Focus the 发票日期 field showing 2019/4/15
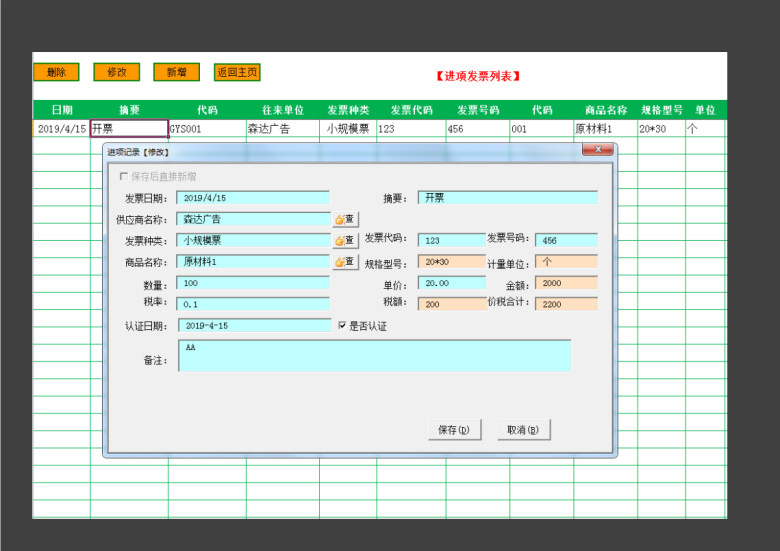 (x=253, y=198)
